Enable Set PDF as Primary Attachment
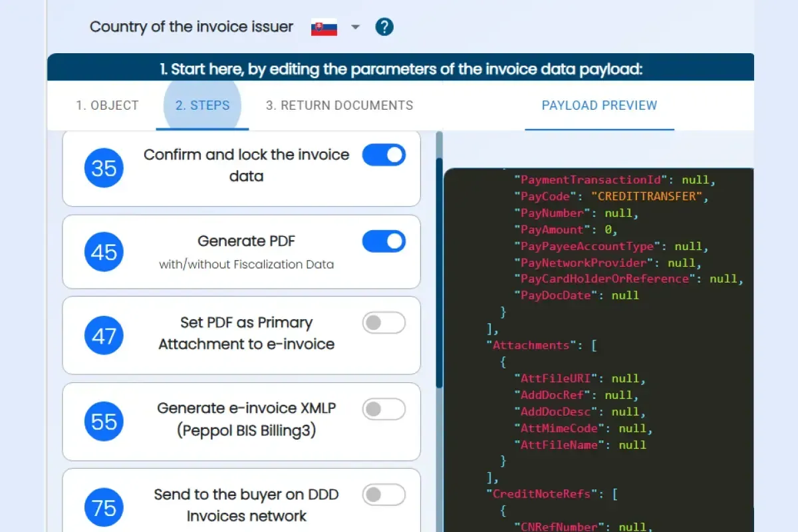 click(384, 323)
